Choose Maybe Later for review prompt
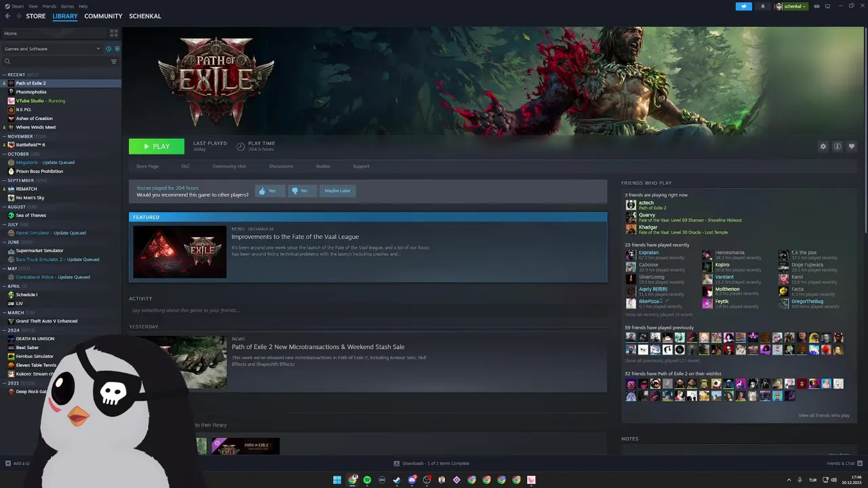868x488 pixels. [x=338, y=191]
